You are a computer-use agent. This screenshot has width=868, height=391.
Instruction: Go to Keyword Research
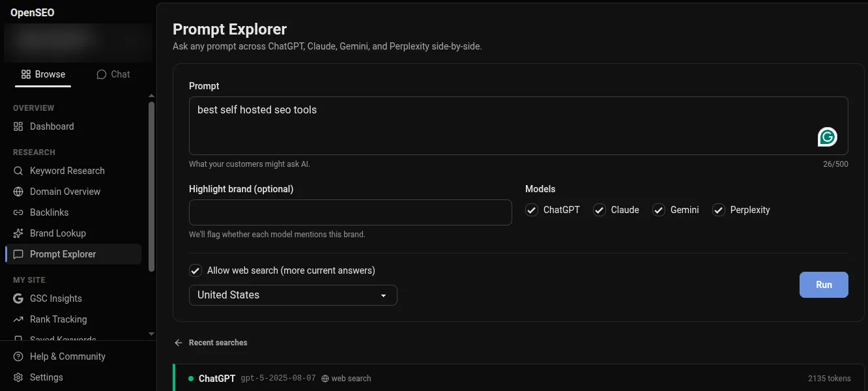coord(73,171)
